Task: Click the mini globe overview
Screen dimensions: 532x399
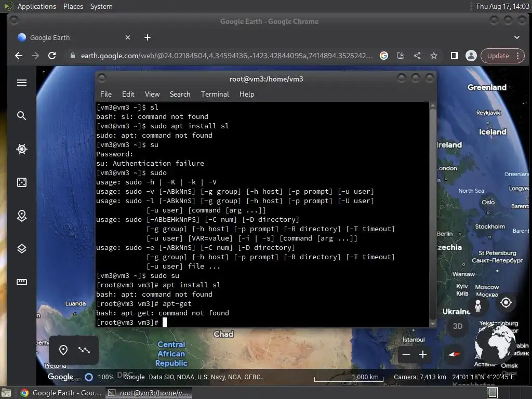Action: point(495,343)
